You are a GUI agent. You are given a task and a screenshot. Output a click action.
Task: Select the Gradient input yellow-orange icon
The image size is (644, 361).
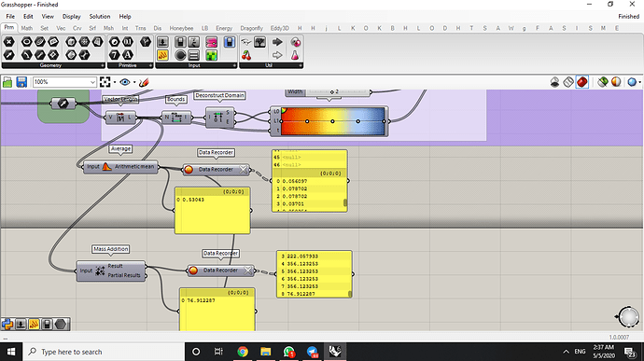(x=162, y=55)
